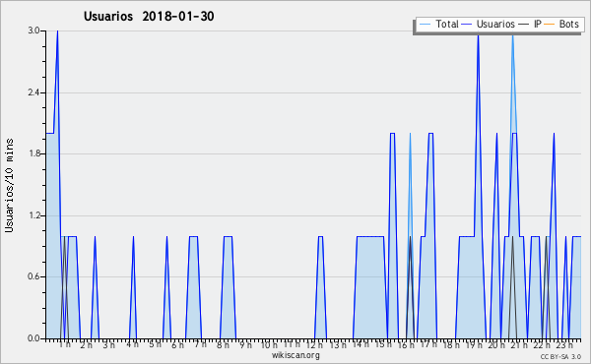
Task: Click the '10 h' x-axis label
Action: (269, 344)
